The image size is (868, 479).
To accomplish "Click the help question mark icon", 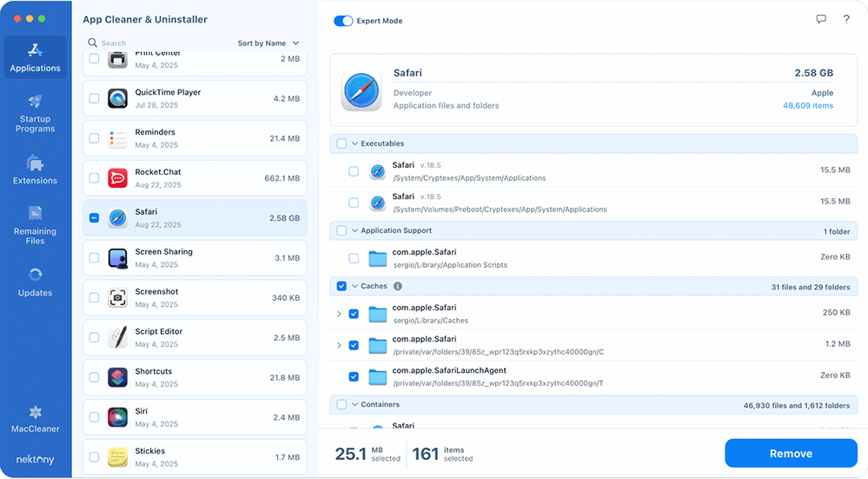I will click(846, 19).
